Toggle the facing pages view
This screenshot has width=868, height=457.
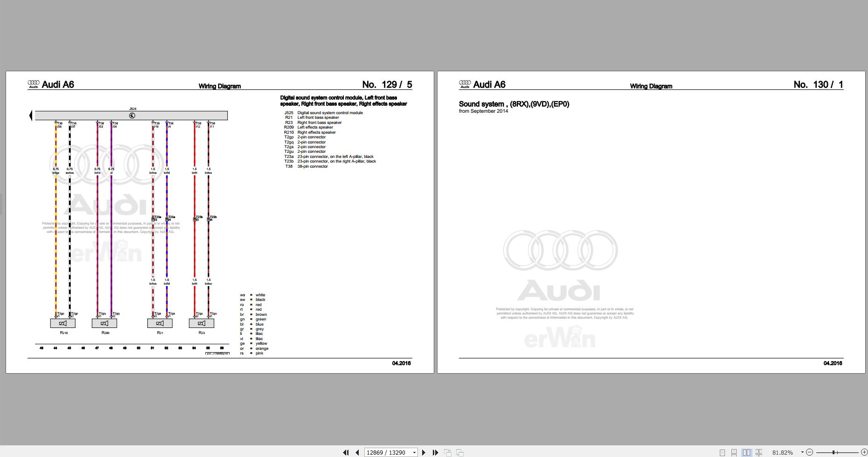click(x=746, y=452)
